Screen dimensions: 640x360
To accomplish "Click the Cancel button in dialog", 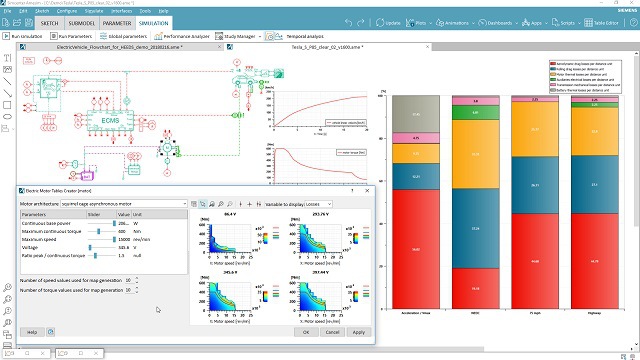I will [x=332, y=332].
